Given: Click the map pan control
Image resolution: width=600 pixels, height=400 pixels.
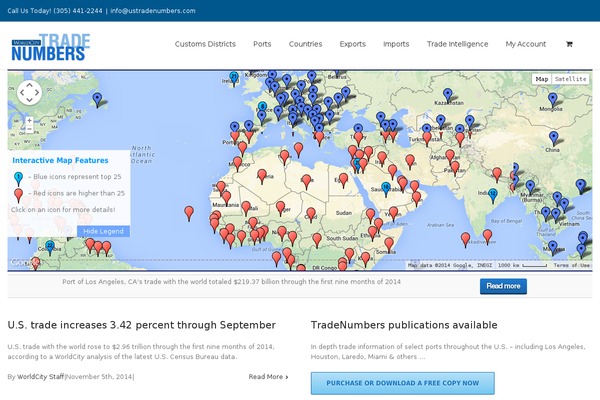Looking at the screenshot, I should point(29,92).
